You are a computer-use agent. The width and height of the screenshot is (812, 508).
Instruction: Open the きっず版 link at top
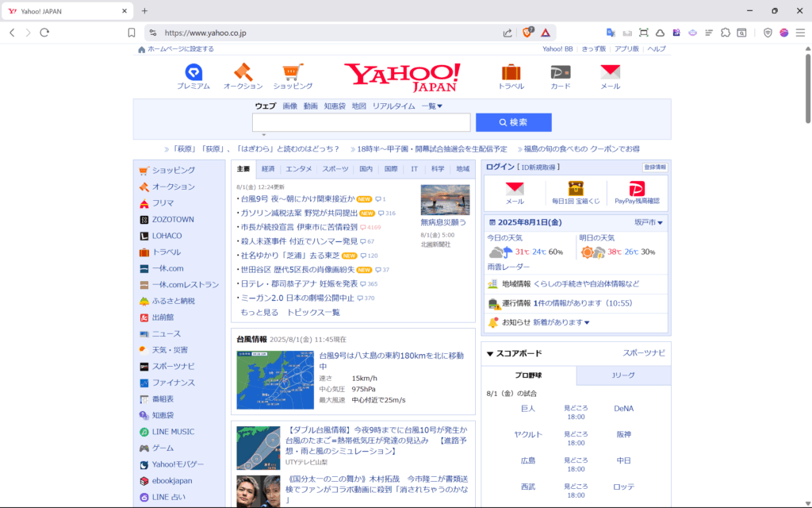tap(593, 49)
